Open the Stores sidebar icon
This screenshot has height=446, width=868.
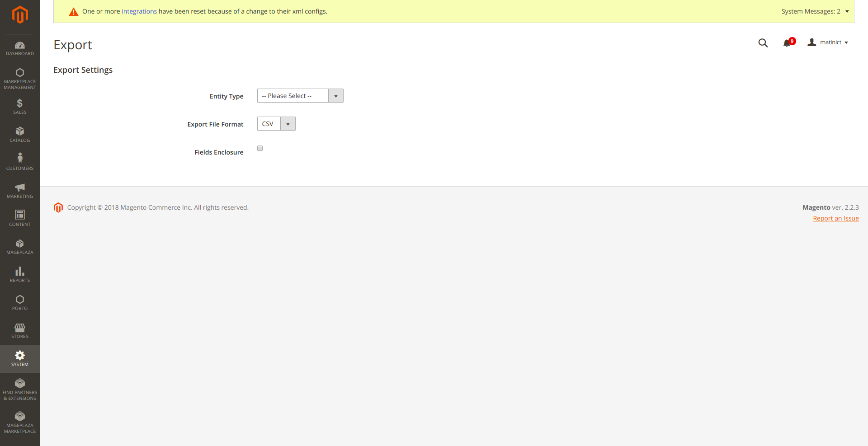coord(19,330)
